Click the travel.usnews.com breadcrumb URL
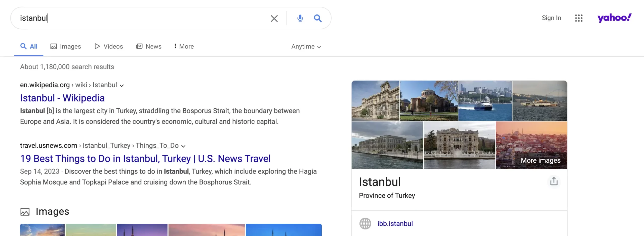Viewport: 644px width, 236px height. tap(99, 145)
